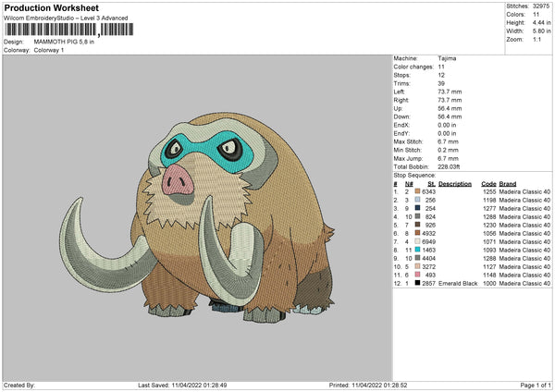
Task: Click the Min Stitch value 0.2 mm
Action: point(448,150)
